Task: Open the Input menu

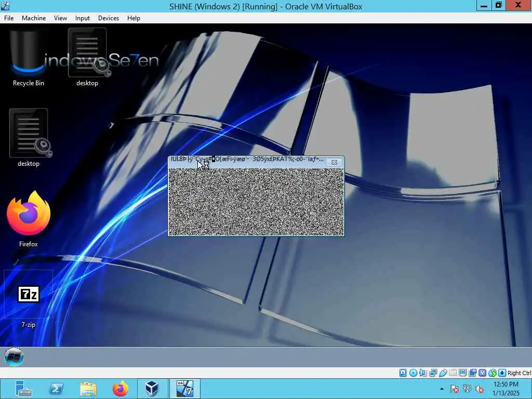Action: [x=83, y=18]
